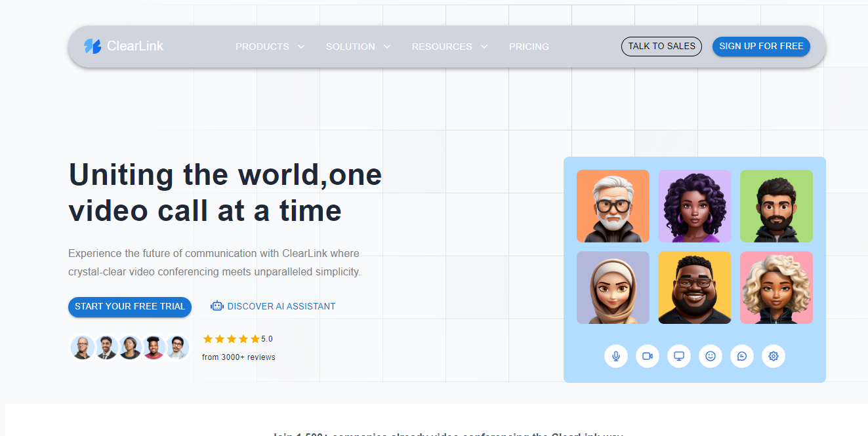Click the video camera icon
Viewport: 868px width, 436px height.
coord(648,356)
